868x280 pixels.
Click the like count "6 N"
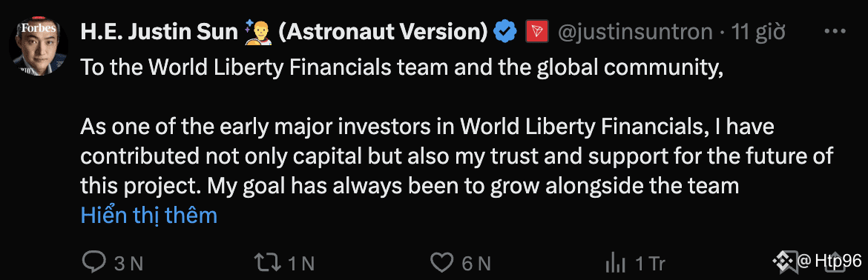coord(476,264)
